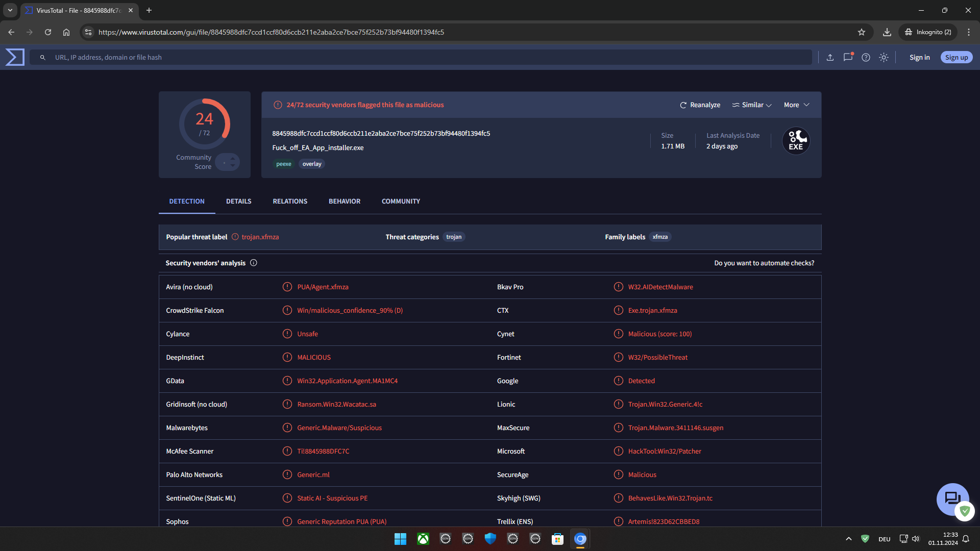
Task: Click the overlay tag filter
Action: coord(312,163)
